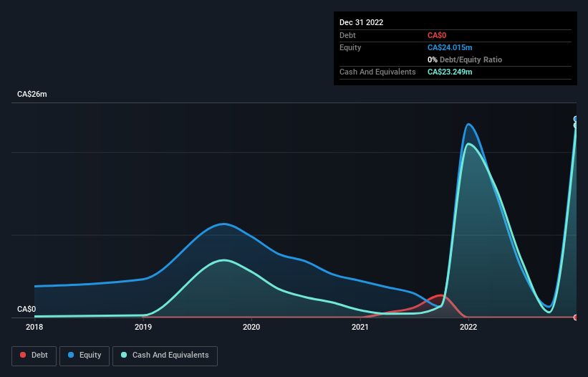The image size is (588, 377).
Task: Toggle the Debt series legend button
Action: click(x=34, y=355)
